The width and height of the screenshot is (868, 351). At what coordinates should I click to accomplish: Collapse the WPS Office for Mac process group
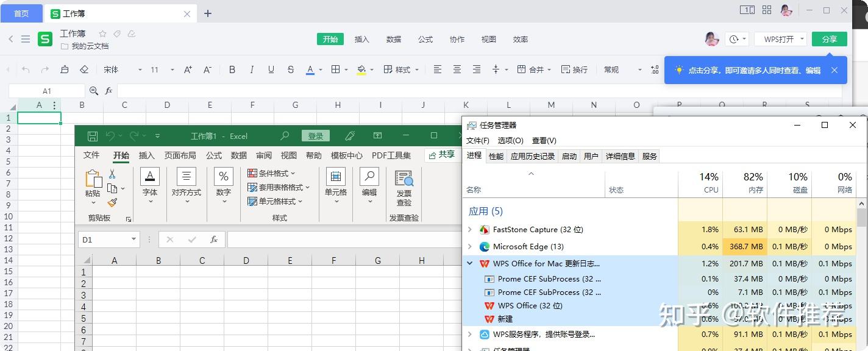point(469,264)
